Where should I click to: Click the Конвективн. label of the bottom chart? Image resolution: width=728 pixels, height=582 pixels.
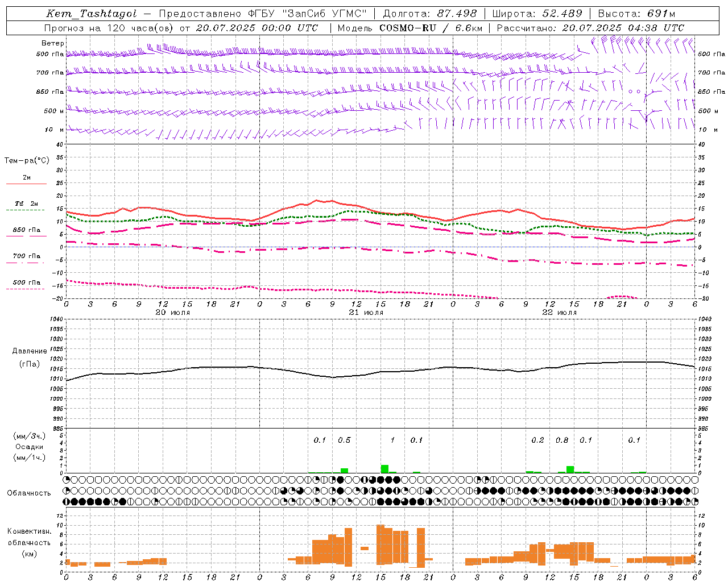30,531
